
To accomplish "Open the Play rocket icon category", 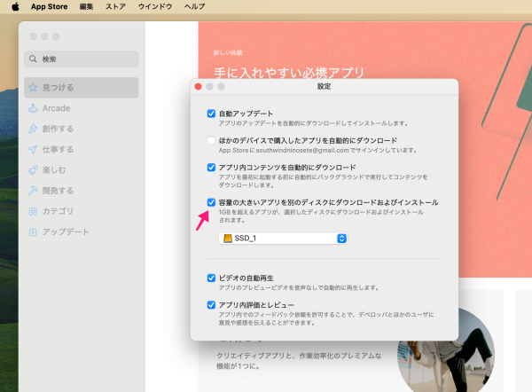I will [34, 169].
